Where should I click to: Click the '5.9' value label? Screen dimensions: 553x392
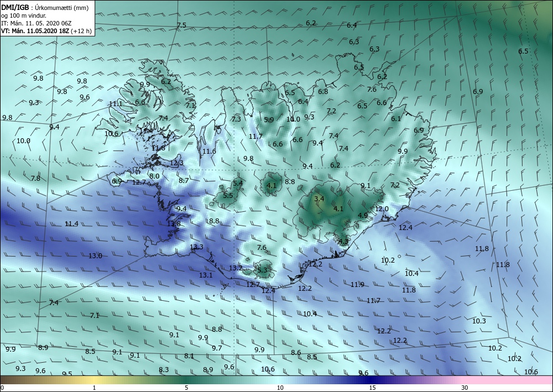coord(269,120)
